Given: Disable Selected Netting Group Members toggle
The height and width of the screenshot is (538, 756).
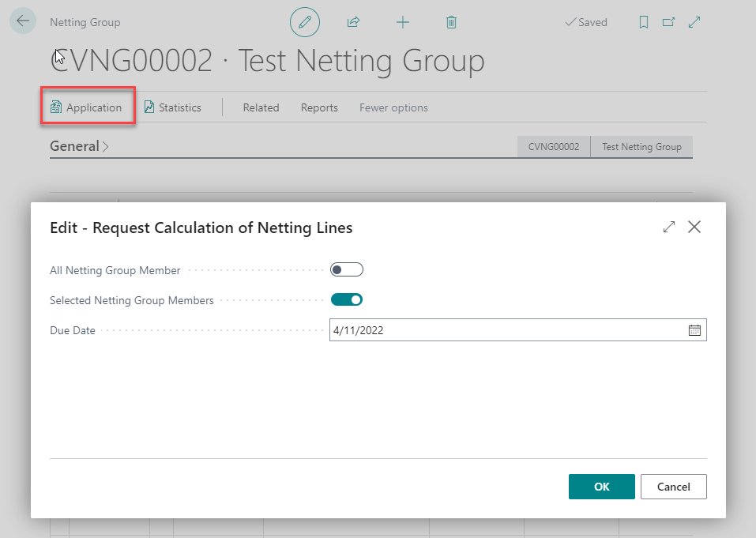Looking at the screenshot, I should (346, 299).
